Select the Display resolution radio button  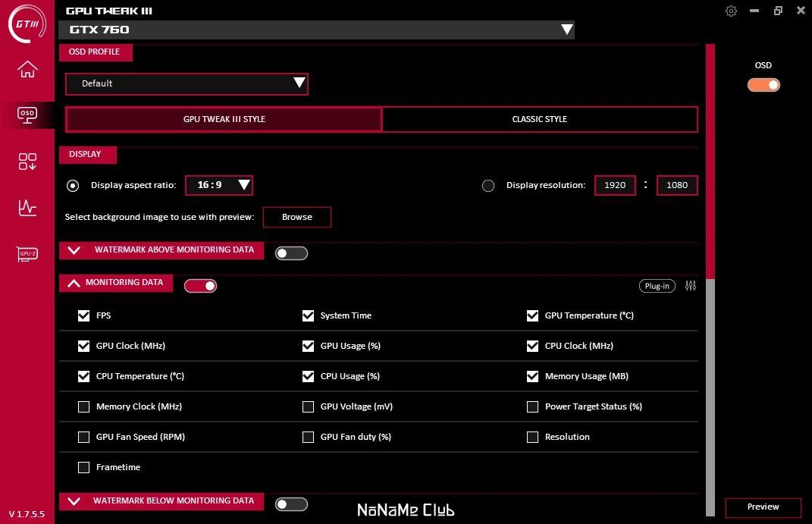pos(488,186)
